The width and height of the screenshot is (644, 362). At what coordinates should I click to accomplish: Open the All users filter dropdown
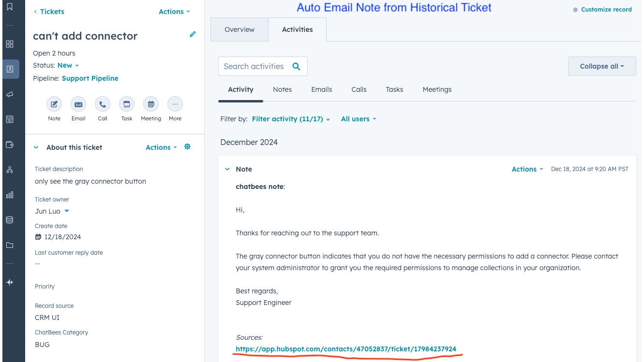coord(358,119)
